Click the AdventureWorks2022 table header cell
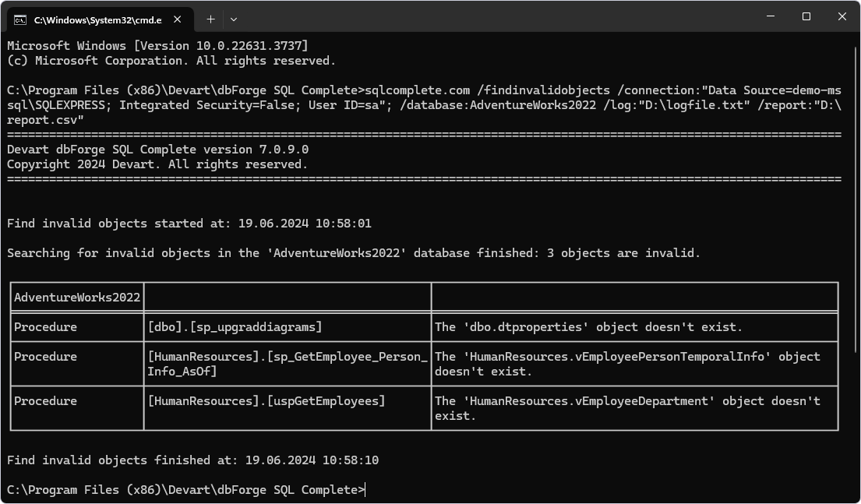Image resolution: width=861 pixels, height=504 pixels. coord(76,297)
